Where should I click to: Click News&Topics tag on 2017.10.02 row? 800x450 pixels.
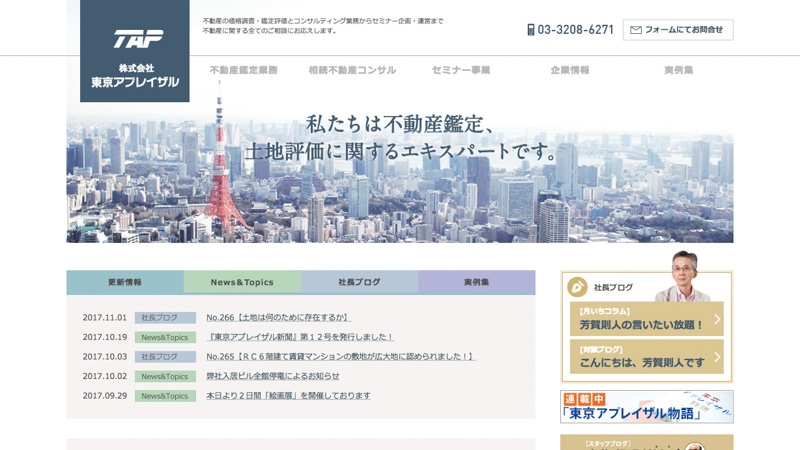[165, 376]
